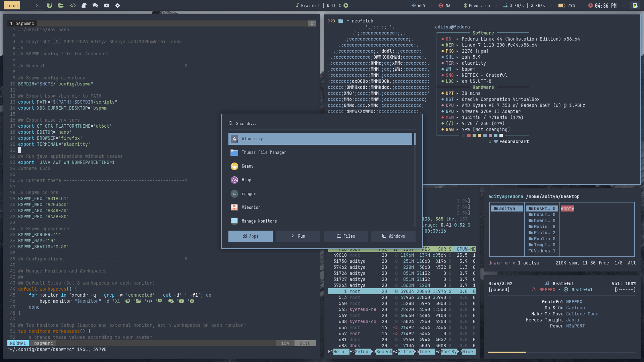
Task: Switch to the settings gear workspace icon
Action: pyautogui.click(x=118, y=5)
